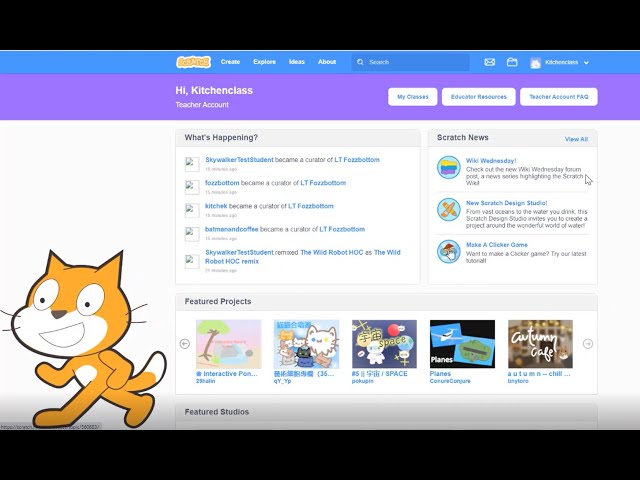
Task: Open the Create menu item
Action: 230,62
